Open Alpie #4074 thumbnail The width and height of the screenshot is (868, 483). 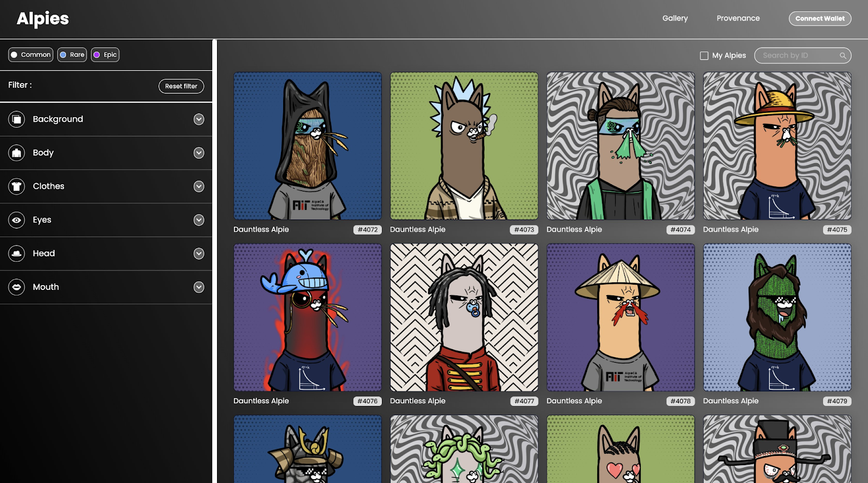pyautogui.click(x=621, y=146)
